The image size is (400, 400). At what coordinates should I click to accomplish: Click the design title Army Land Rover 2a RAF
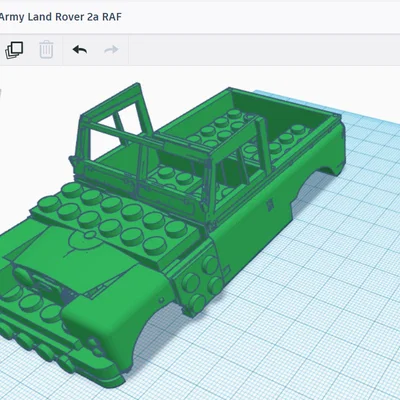click(60, 17)
